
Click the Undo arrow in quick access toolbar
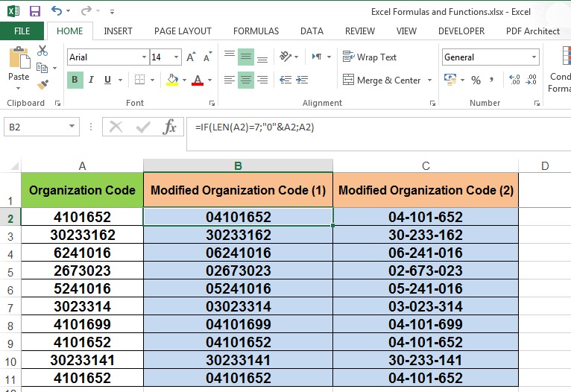[57, 11]
